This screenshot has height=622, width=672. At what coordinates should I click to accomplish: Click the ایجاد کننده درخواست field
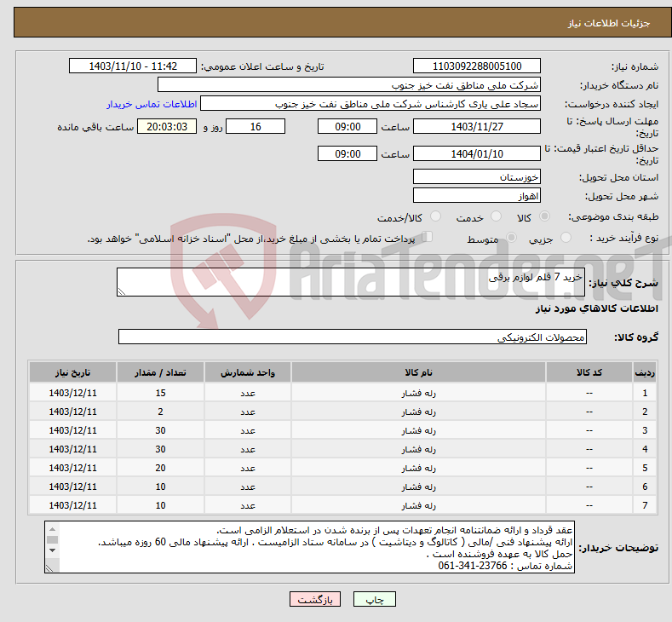pyautogui.click(x=370, y=104)
